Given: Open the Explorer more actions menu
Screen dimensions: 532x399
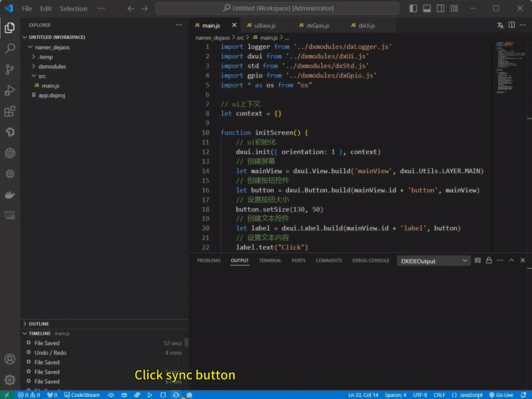Looking at the screenshot, I should [x=179, y=25].
